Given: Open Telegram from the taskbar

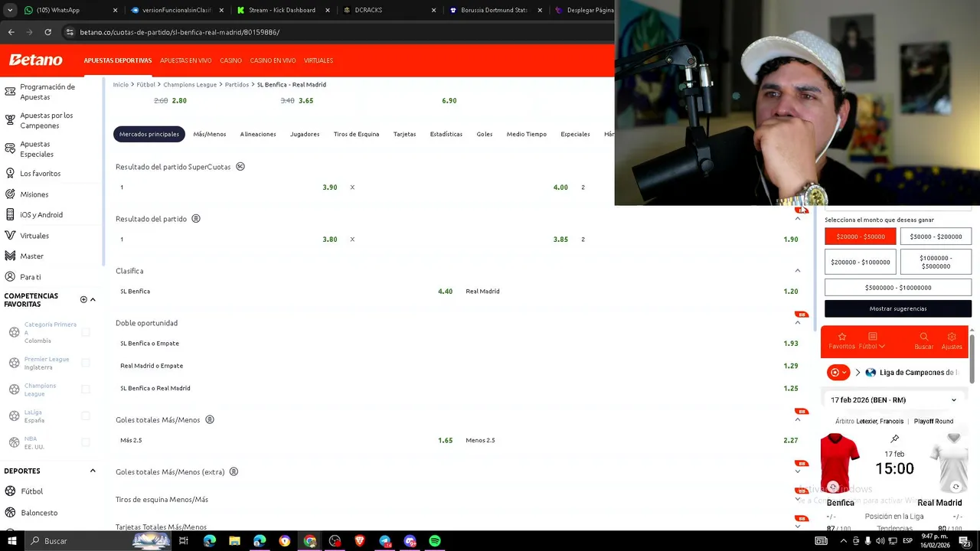Looking at the screenshot, I should [384, 541].
